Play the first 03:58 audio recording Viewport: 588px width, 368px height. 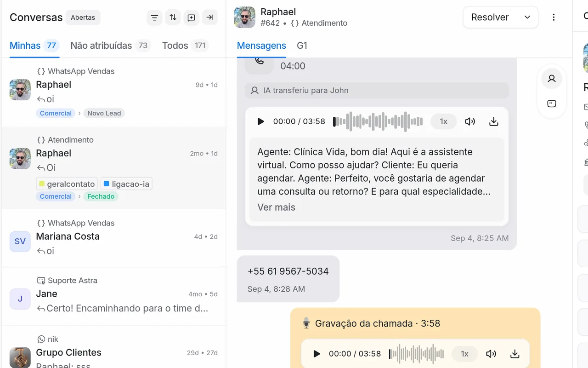(260, 121)
